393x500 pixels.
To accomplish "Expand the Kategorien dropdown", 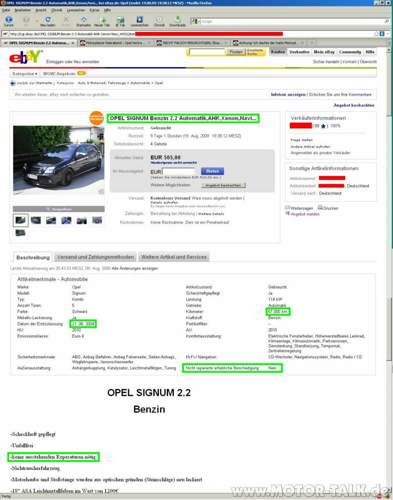I will pos(25,73).
